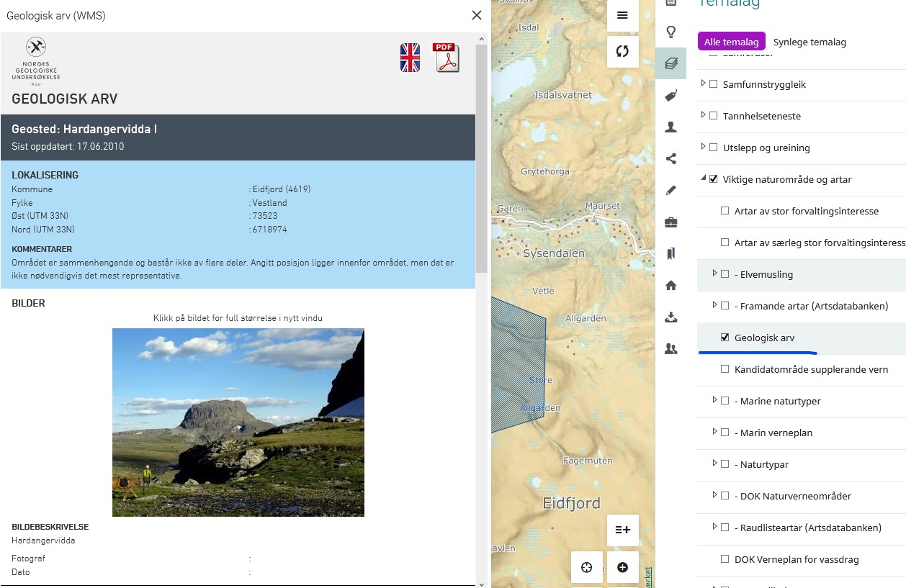Open the temalag (layers) panel icon
Screen dimensions: 906x588
point(670,63)
